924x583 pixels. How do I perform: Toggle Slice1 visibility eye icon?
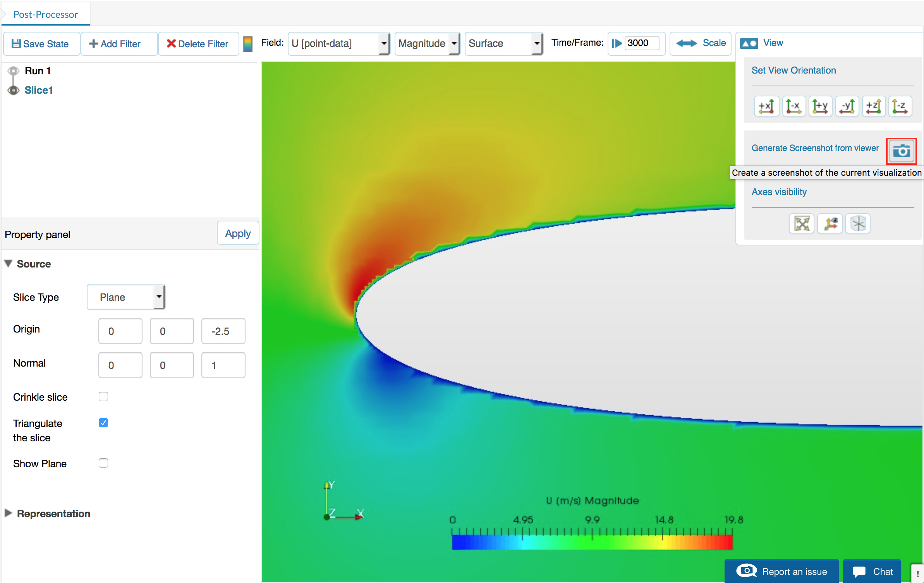[14, 90]
